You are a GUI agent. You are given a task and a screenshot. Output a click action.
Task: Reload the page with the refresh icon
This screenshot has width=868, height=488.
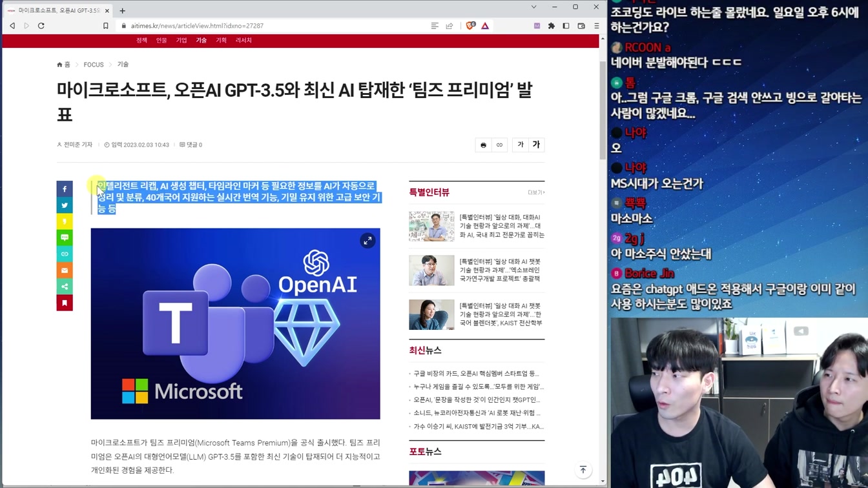pos(41,26)
